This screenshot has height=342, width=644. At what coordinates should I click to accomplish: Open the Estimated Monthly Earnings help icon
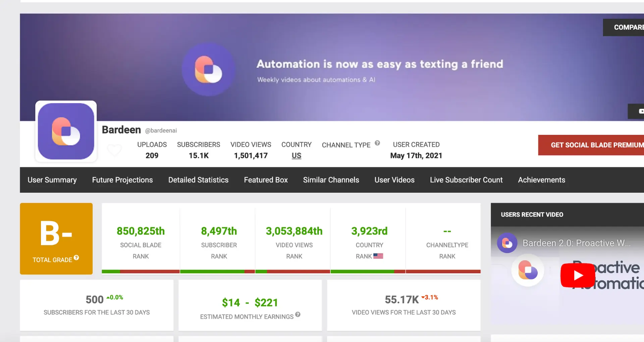[298, 315]
